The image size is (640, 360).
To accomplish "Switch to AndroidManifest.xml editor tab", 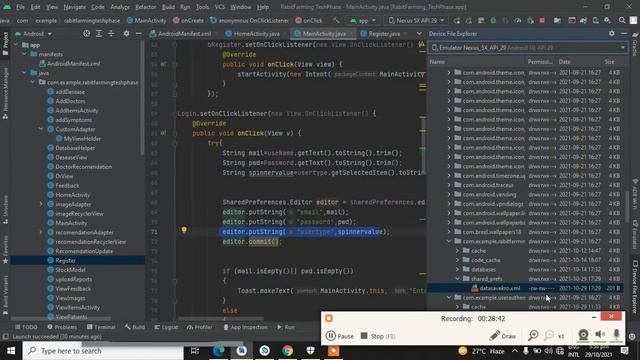I will click(x=180, y=33).
